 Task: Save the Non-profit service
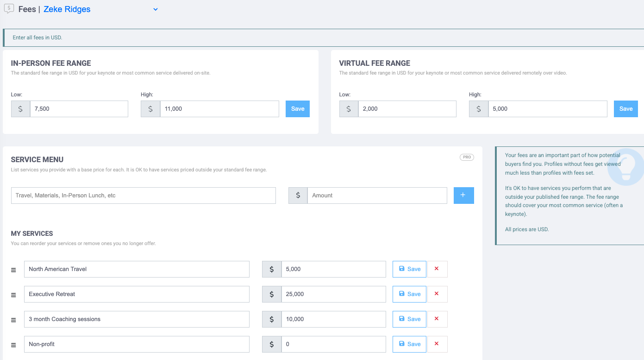[409, 344]
